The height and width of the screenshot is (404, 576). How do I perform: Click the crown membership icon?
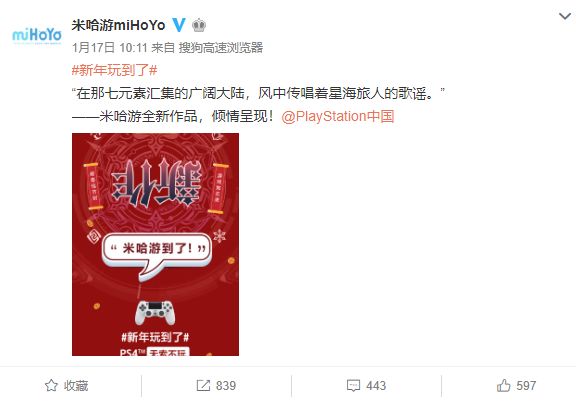coord(199,25)
